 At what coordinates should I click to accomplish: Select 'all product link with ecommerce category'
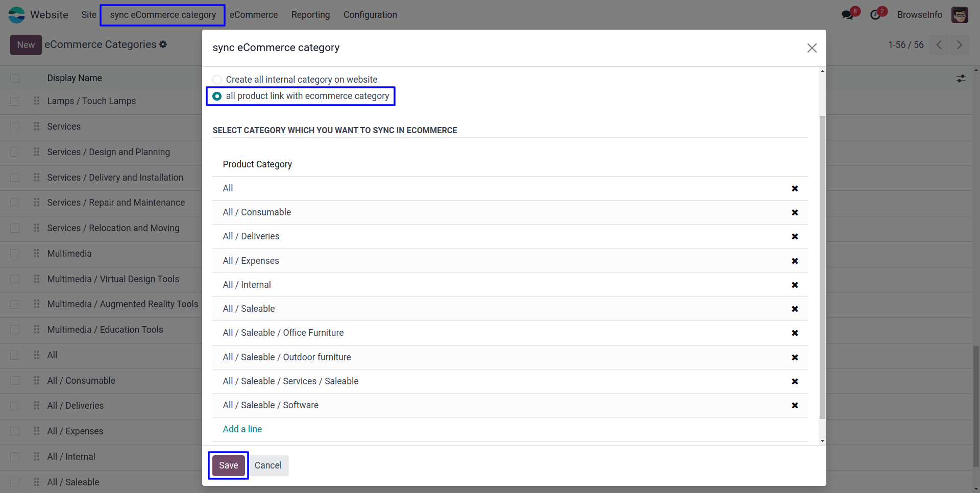coord(217,96)
